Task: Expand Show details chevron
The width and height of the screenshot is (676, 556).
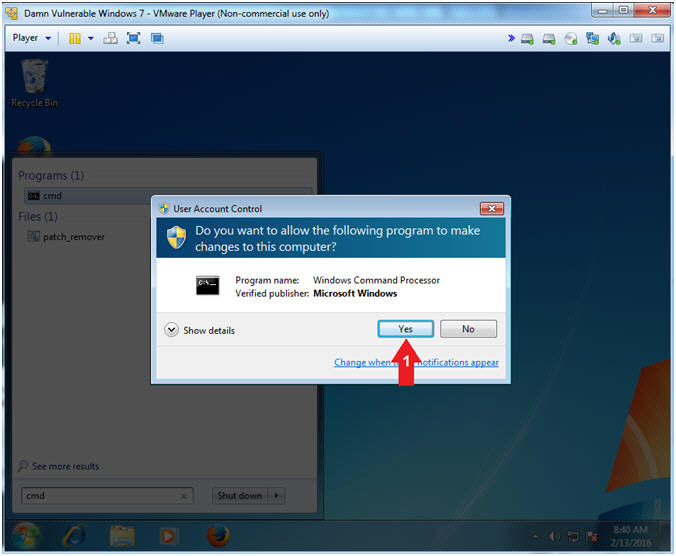Action: [171, 330]
